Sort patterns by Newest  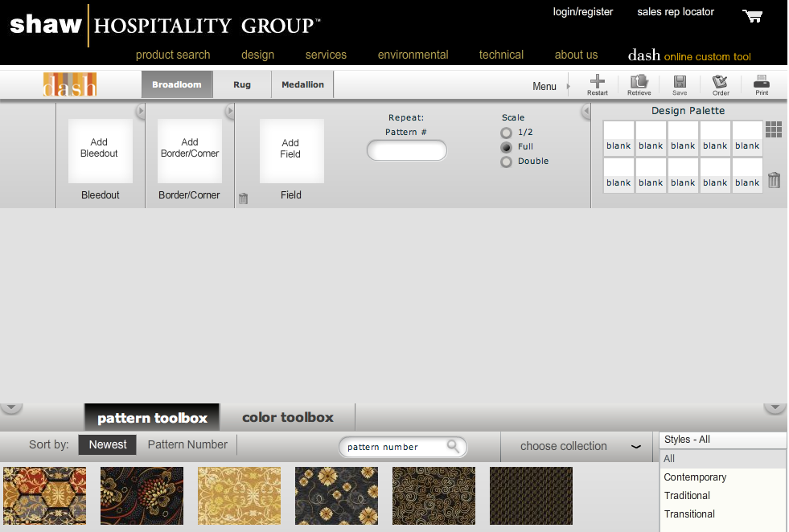point(107,444)
